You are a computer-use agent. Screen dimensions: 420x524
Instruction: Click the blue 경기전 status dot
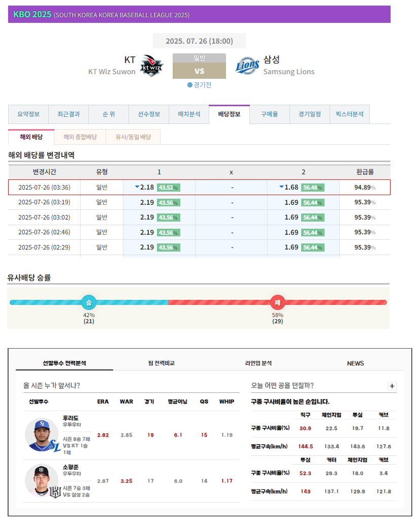[x=189, y=85]
